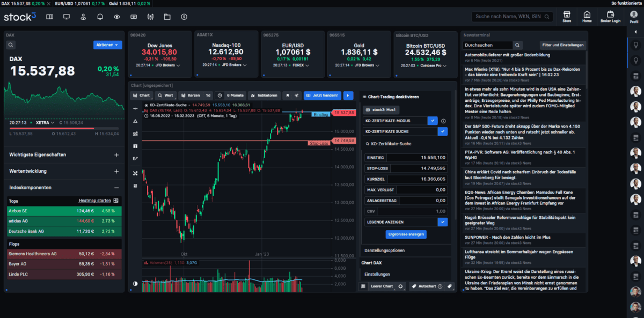Open the watchlist eye icon in the top bar
This screenshot has height=318, width=644.
(x=116, y=17)
